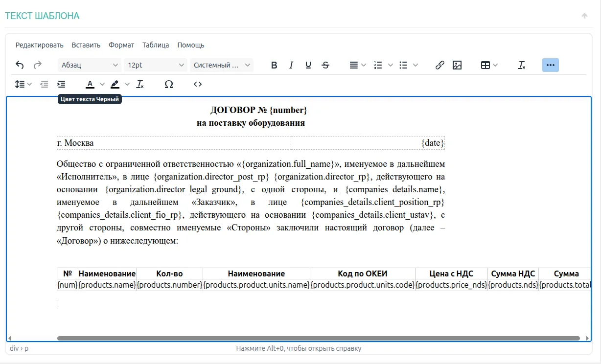Open the 12pt font size dropdown
Image resolution: width=601 pixels, height=364 pixels.
click(156, 65)
